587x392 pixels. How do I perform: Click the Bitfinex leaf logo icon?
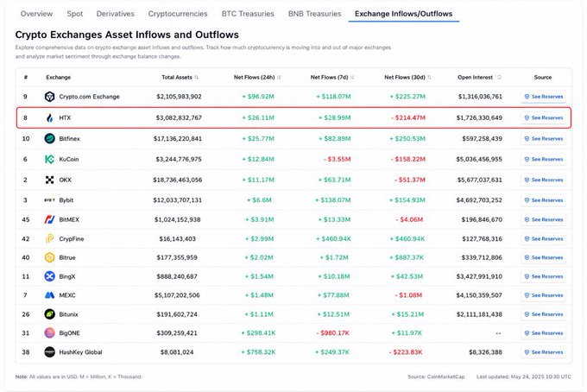coord(49,138)
